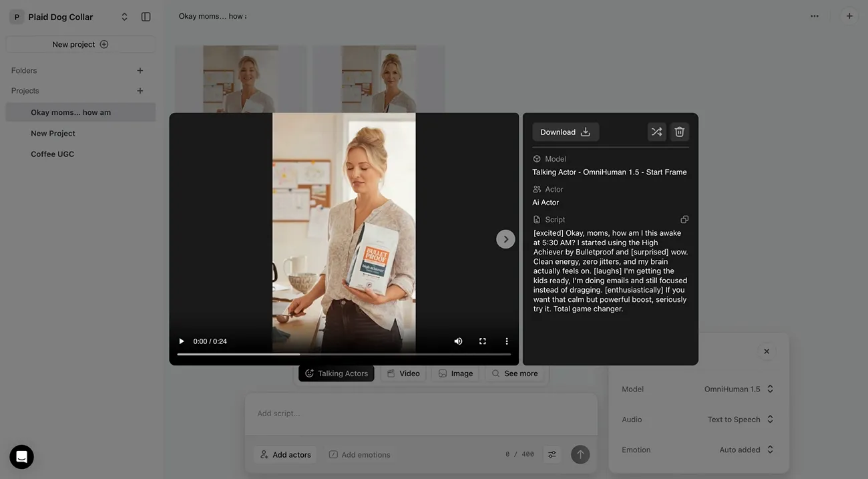Click Add emotions button
The height and width of the screenshot is (479, 868).
coord(359,455)
